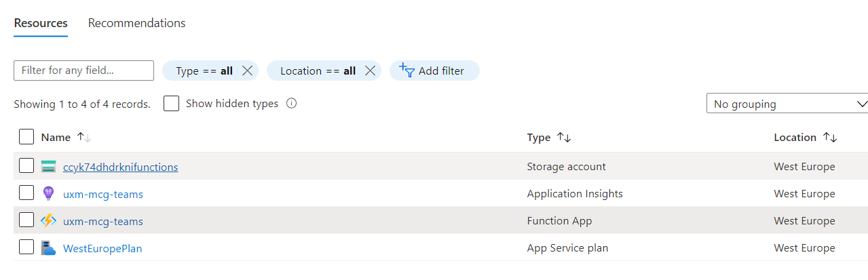
Task: Open the No grouping dropdown
Action: (787, 104)
